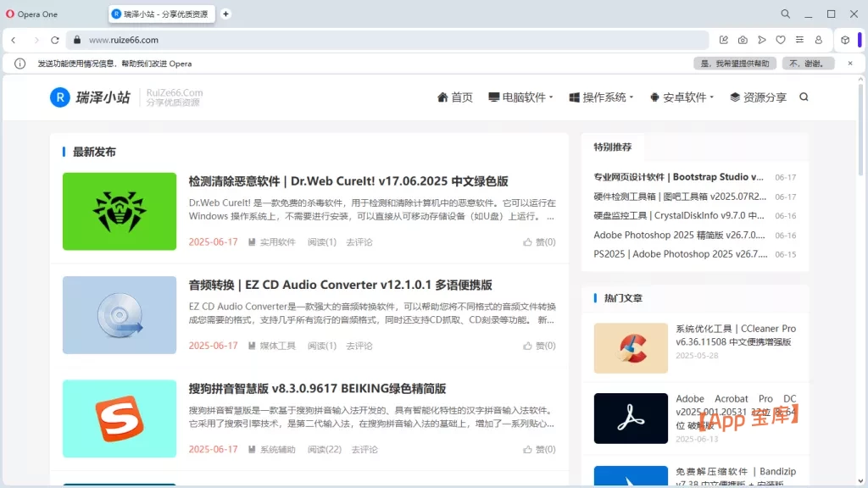Go back using the back arrow

[14, 40]
